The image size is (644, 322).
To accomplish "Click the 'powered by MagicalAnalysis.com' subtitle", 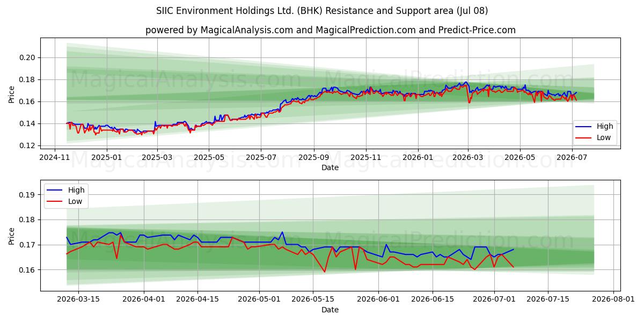I will (x=330, y=30).
